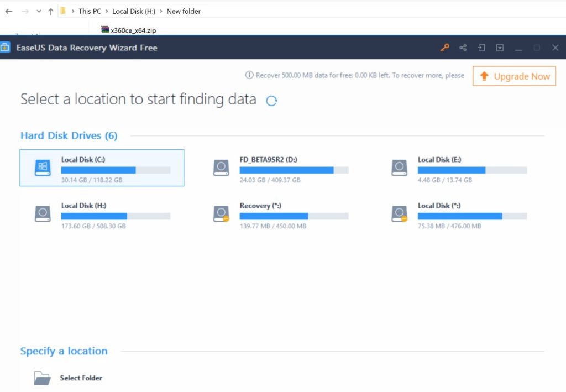The width and height of the screenshot is (566, 392).
Task: Select the Local Disk (E:) drive icon
Action: coord(399,168)
